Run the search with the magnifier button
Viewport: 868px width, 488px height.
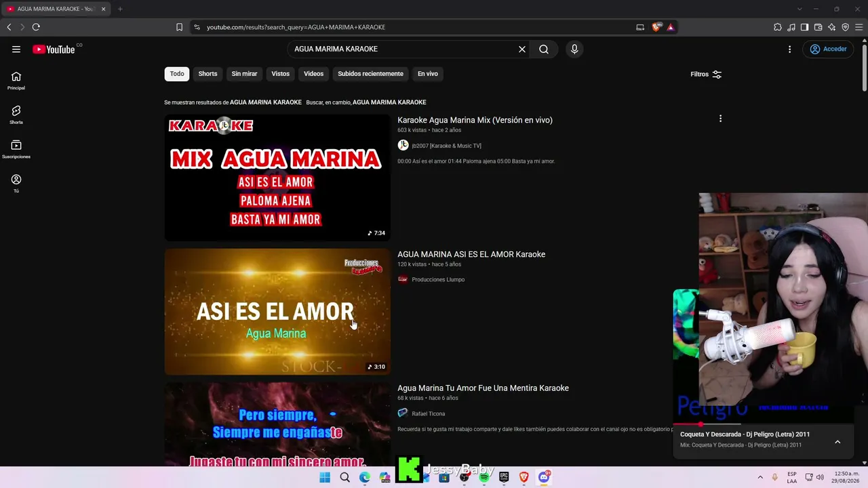tap(544, 49)
